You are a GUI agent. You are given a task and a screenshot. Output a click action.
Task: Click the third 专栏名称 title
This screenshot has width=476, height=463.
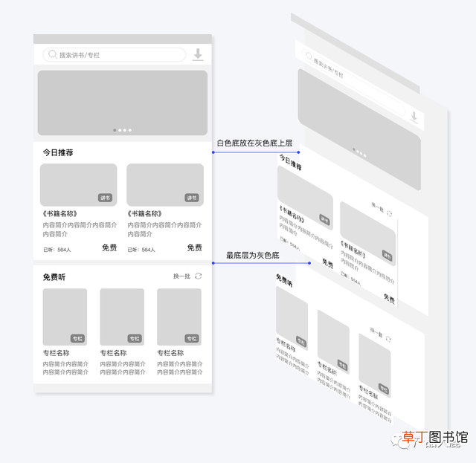click(x=170, y=353)
